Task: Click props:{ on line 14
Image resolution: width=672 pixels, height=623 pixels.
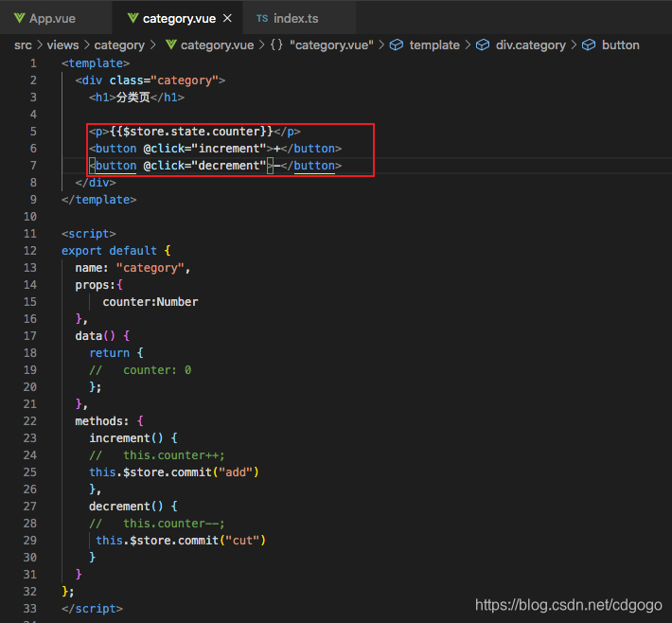Action: (98, 285)
